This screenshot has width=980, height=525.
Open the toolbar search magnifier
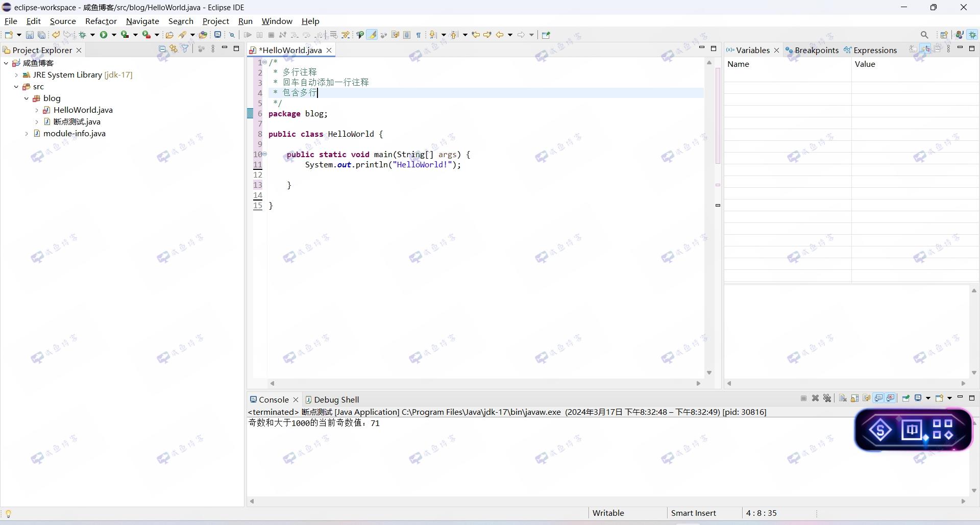[924, 35]
